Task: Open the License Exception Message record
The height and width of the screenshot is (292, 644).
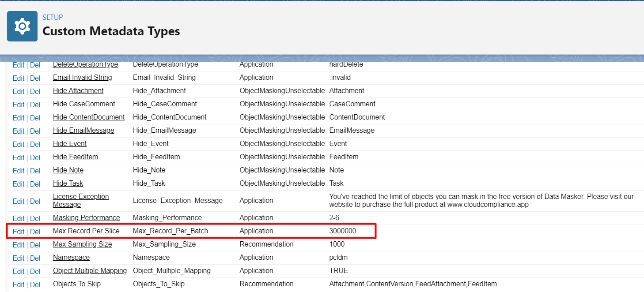Action: point(81,200)
